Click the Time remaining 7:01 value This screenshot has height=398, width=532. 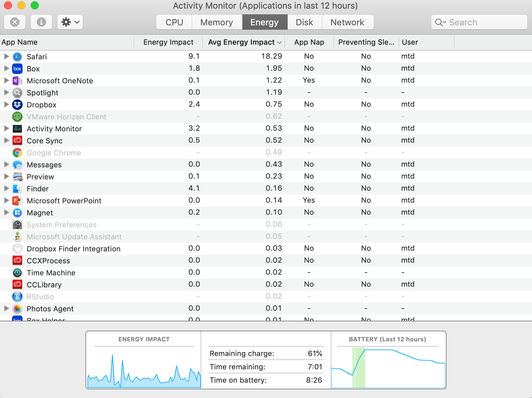pyautogui.click(x=315, y=367)
